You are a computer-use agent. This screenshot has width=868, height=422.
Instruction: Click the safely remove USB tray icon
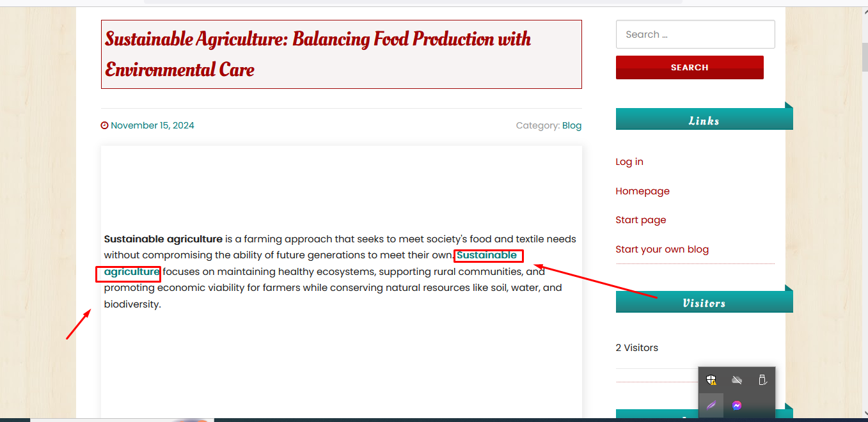point(762,380)
